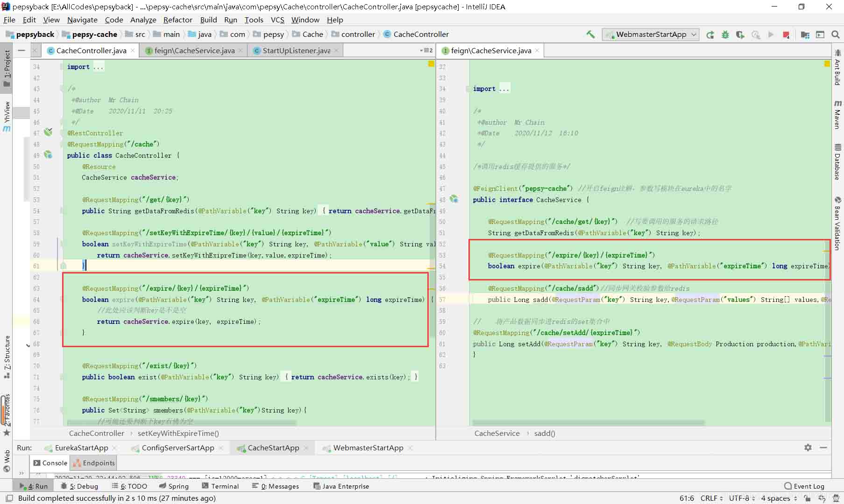Run with Coverage using the shield icon
The image size is (844, 504).
740,35
